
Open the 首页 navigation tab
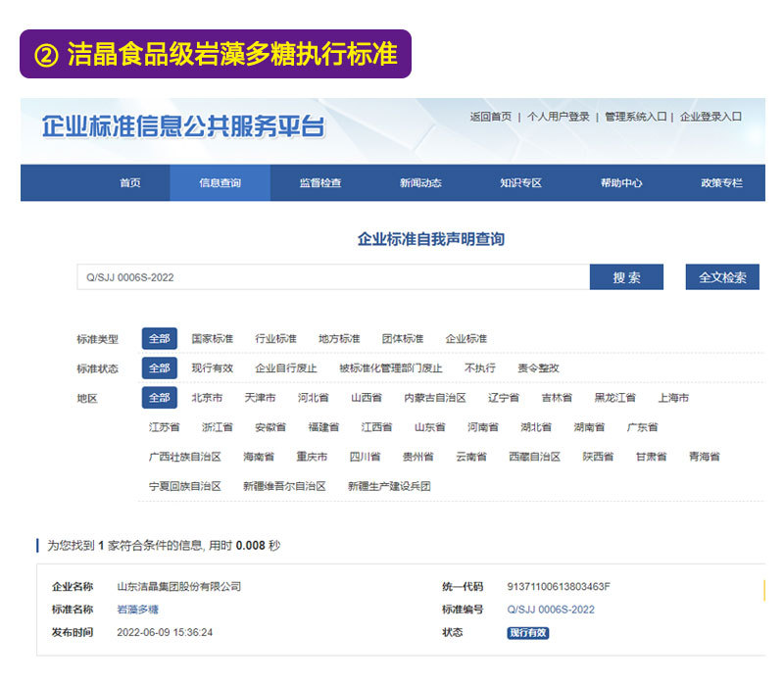click(x=130, y=183)
